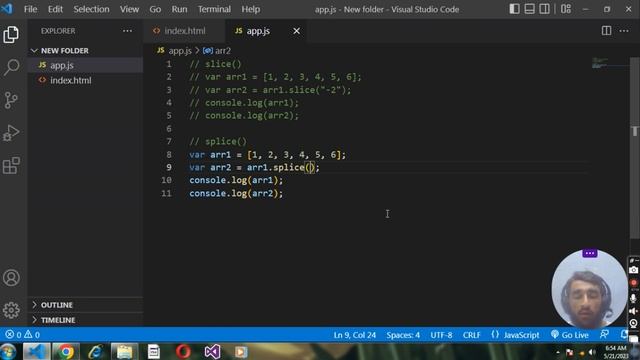Expand the TIMELINE section

(85, 320)
